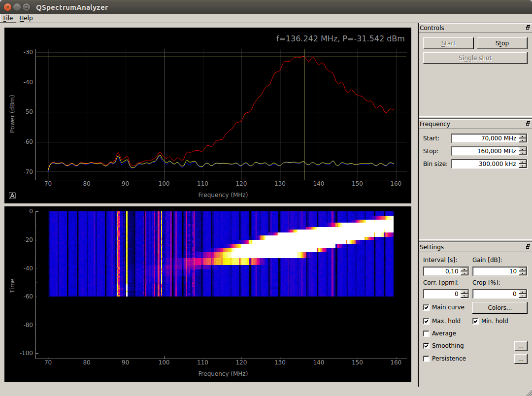Float the Controls dock panel
The width and height of the screenshot is (532, 396).
[x=528, y=28]
